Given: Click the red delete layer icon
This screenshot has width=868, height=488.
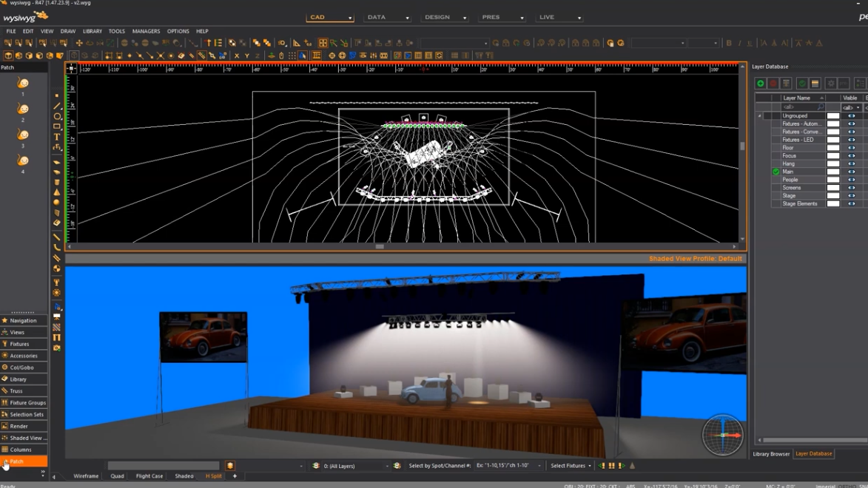Looking at the screenshot, I should tap(773, 84).
